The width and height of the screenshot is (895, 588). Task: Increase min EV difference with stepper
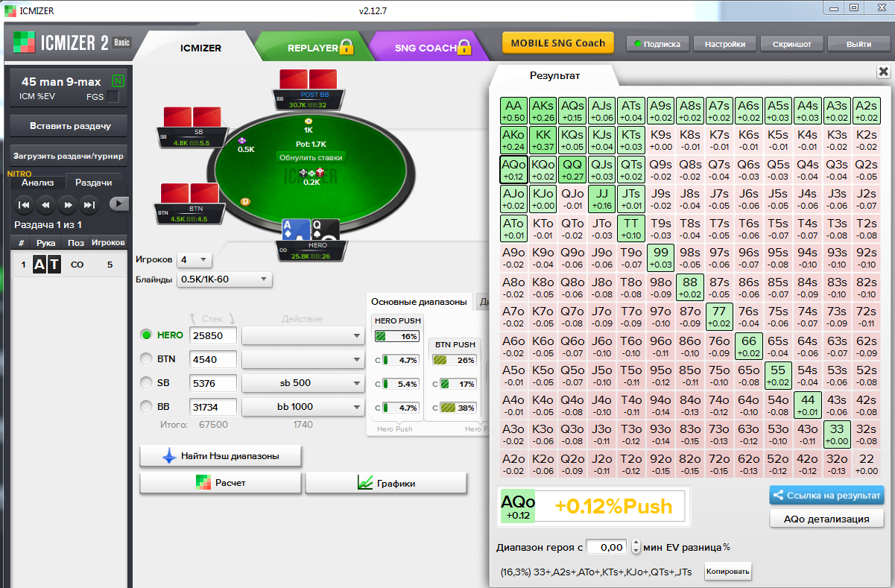(x=636, y=543)
